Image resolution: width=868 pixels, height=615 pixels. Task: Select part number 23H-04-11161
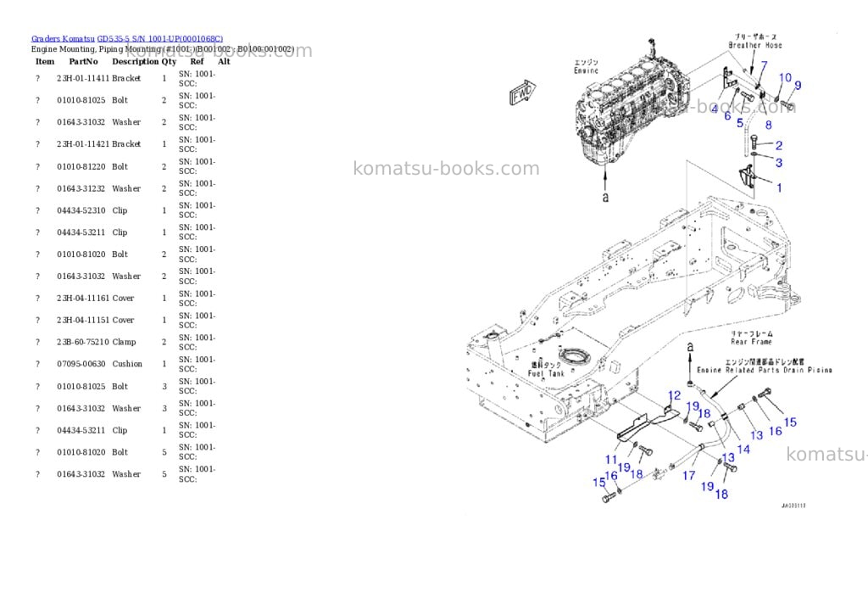[x=83, y=298]
